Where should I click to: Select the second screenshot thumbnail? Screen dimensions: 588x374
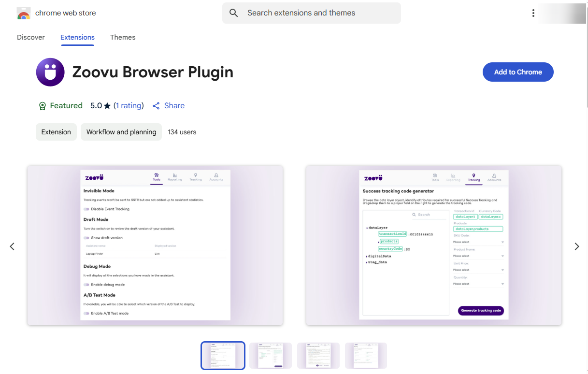pos(271,355)
